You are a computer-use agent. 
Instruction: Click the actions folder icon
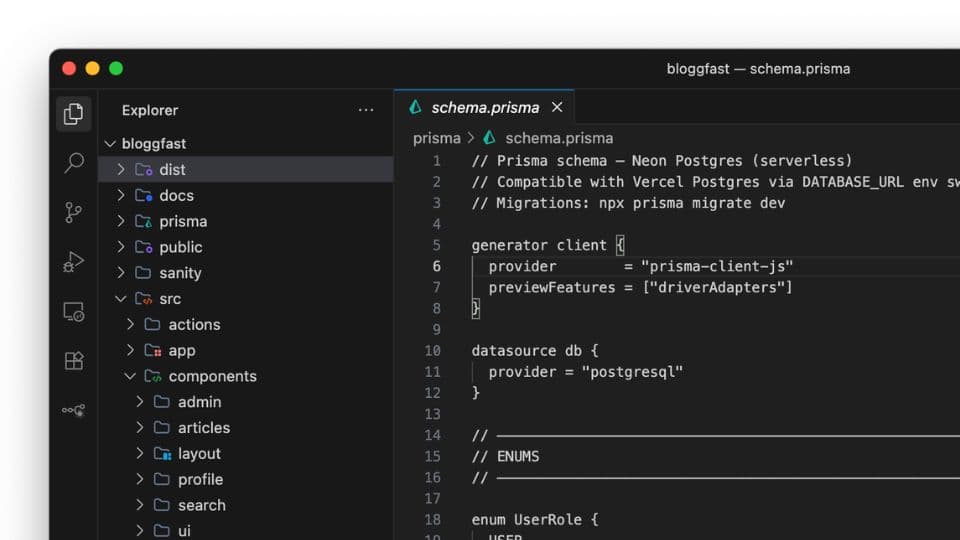click(152, 324)
